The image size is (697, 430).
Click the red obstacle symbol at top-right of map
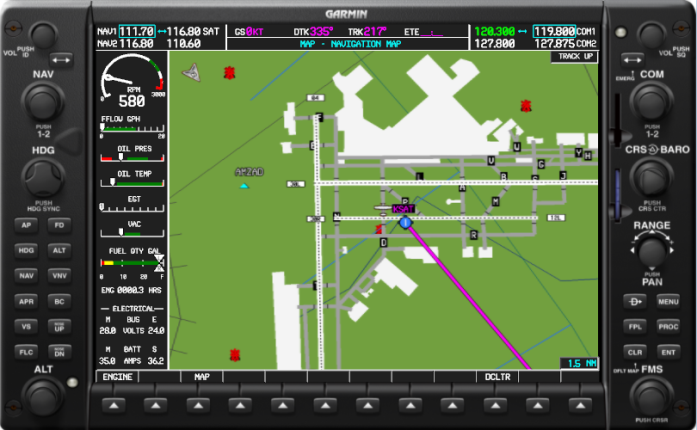point(526,105)
